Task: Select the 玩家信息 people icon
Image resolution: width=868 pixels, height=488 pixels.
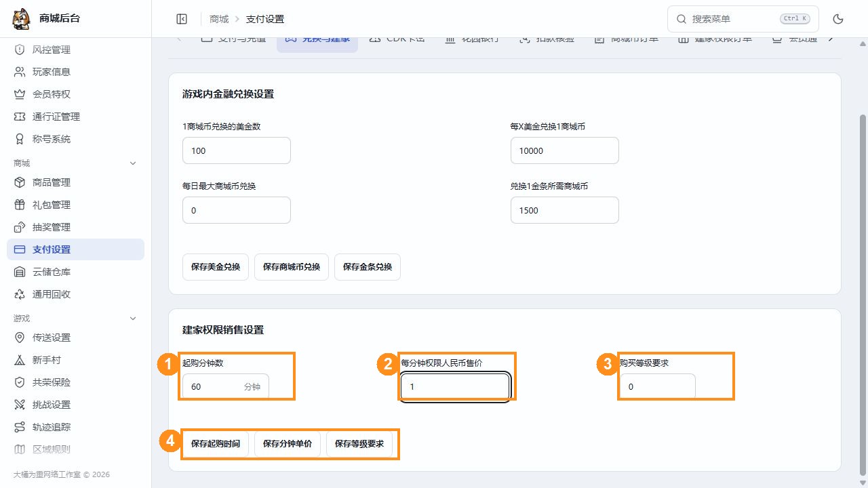Action: coord(20,72)
